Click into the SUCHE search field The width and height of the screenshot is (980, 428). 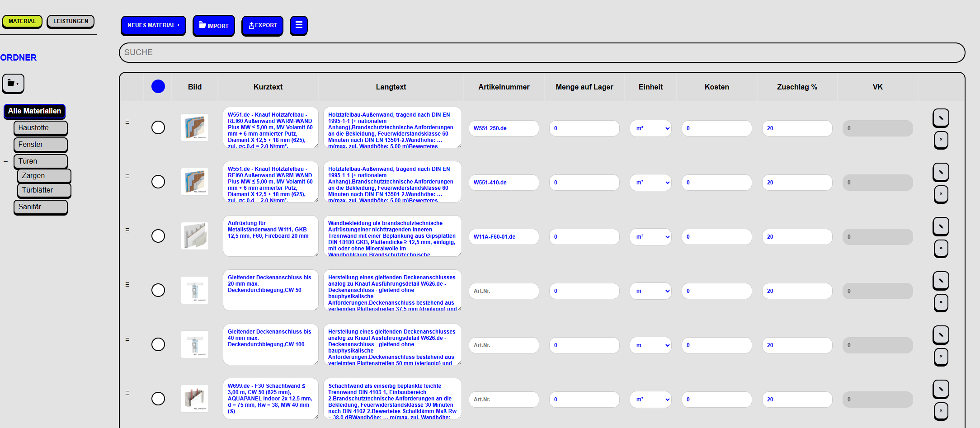(542, 52)
